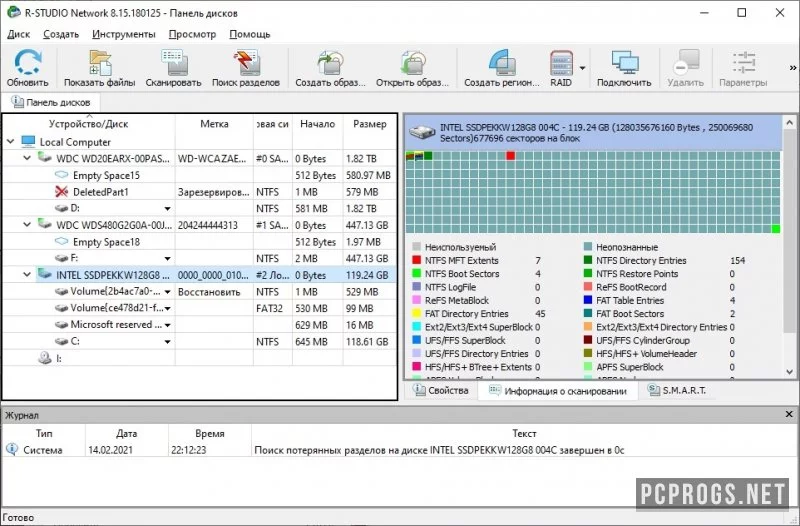Close the Журнал log panel

(x=789, y=414)
